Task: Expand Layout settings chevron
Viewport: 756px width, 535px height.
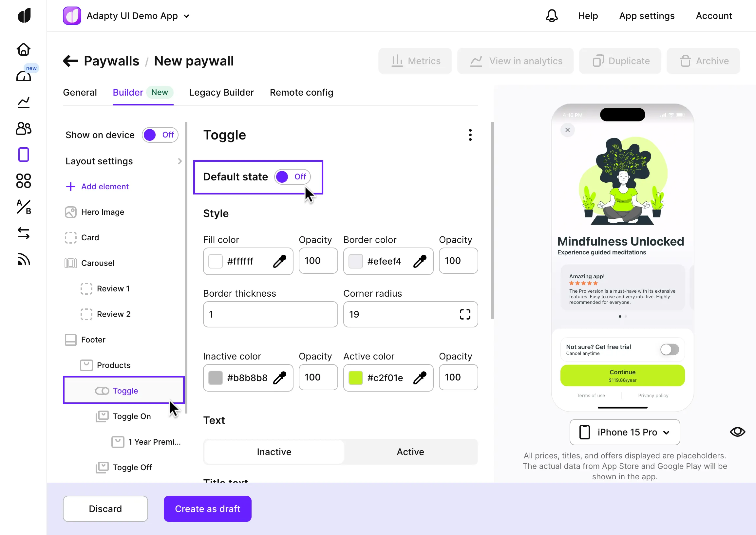Action: pos(180,161)
